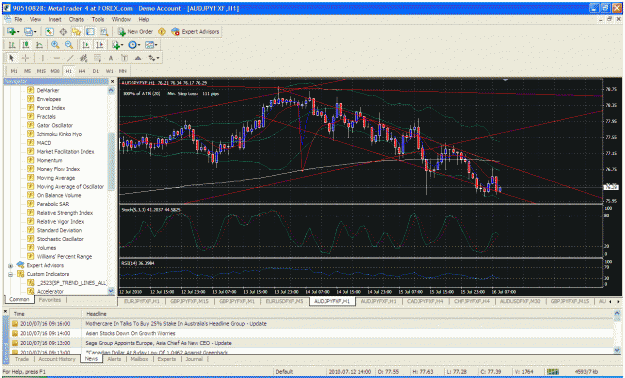Click the new chart icon in toolbar

[12, 32]
